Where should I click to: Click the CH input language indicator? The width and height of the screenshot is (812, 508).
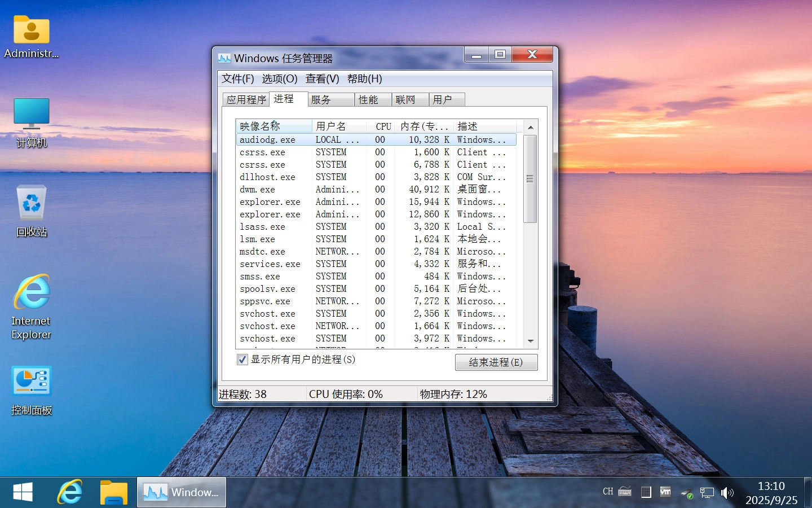607,492
